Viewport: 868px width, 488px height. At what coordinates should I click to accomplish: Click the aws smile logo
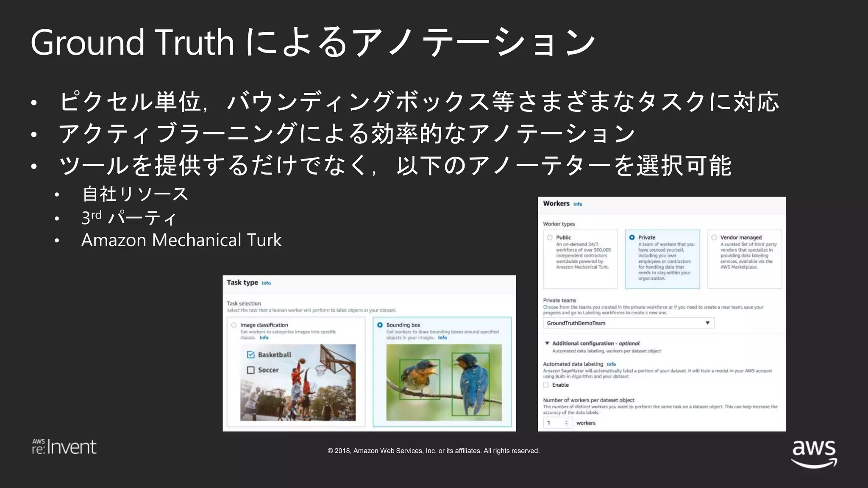coord(814,454)
